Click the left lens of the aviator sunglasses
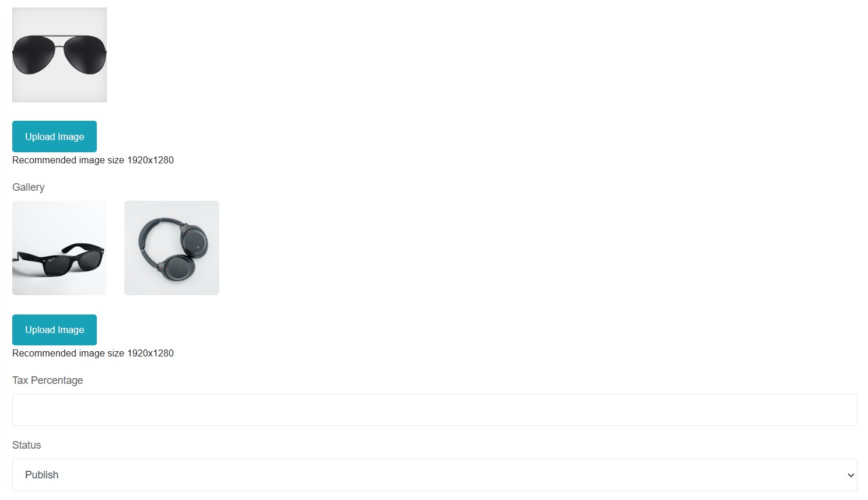Image resolution: width=868 pixels, height=500 pixels. click(x=34, y=55)
